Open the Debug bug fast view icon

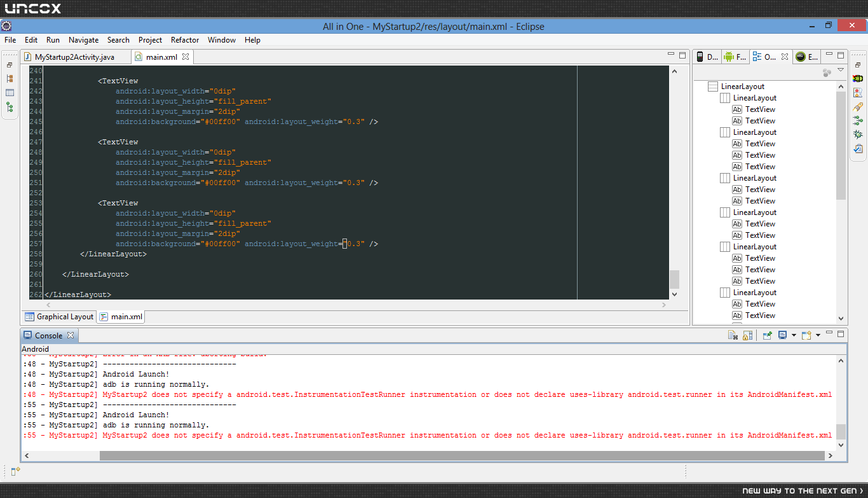(x=858, y=135)
